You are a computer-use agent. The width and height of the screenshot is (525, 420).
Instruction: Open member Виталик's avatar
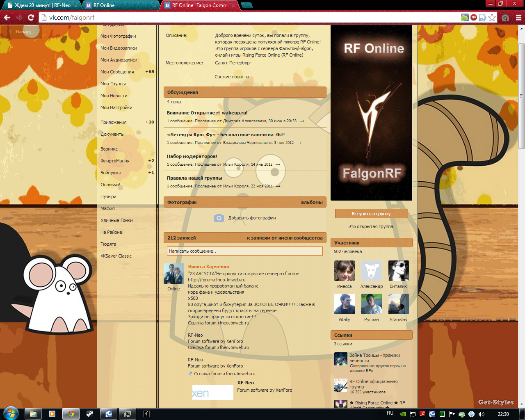399,271
